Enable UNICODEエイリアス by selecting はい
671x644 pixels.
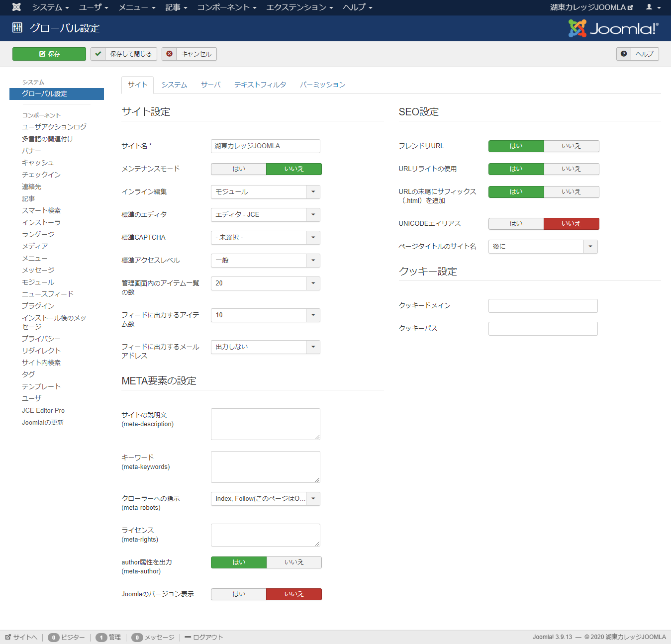[516, 223]
